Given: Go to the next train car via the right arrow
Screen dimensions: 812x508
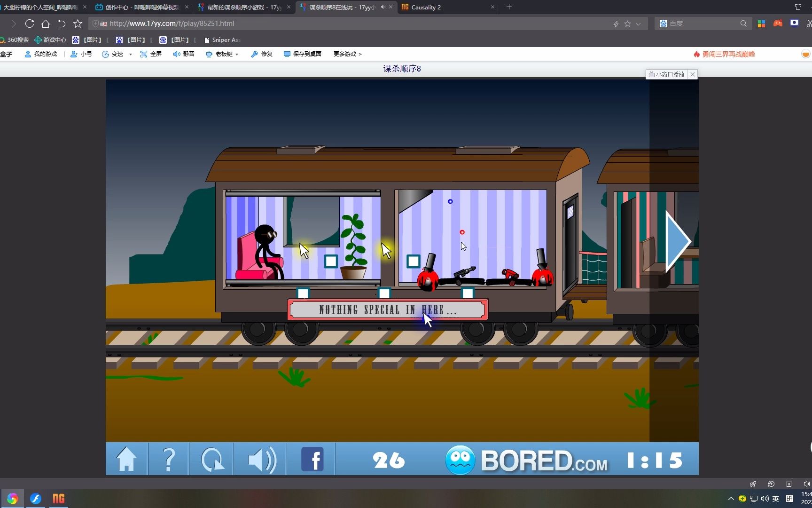Looking at the screenshot, I should tap(678, 241).
